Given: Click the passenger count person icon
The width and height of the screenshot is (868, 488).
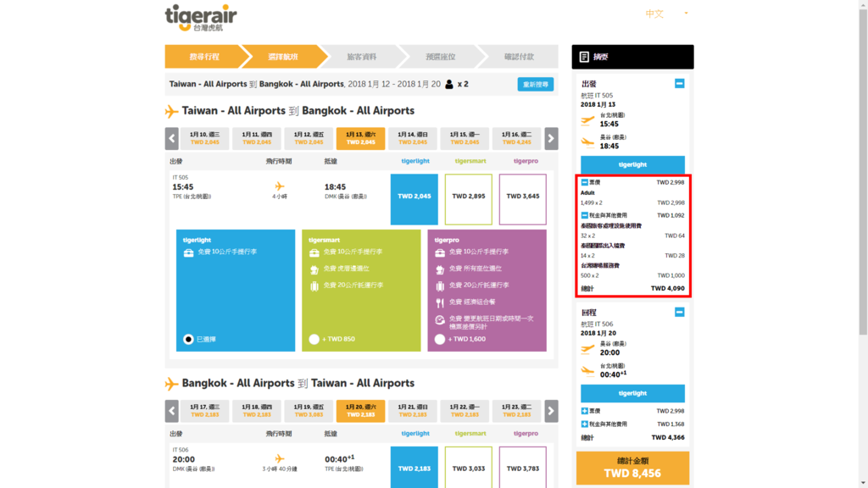Looking at the screenshot, I should pyautogui.click(x=449, y=84).
